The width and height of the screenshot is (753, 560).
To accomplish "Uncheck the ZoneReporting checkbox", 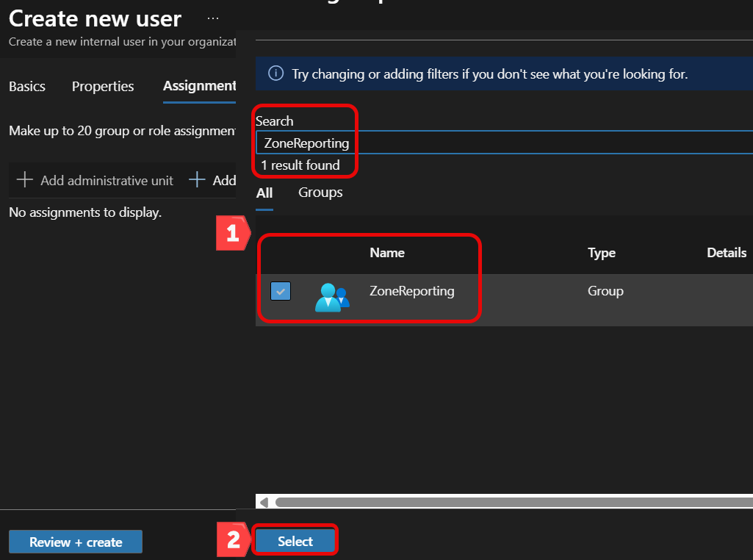I will click(x=281, y=291).
